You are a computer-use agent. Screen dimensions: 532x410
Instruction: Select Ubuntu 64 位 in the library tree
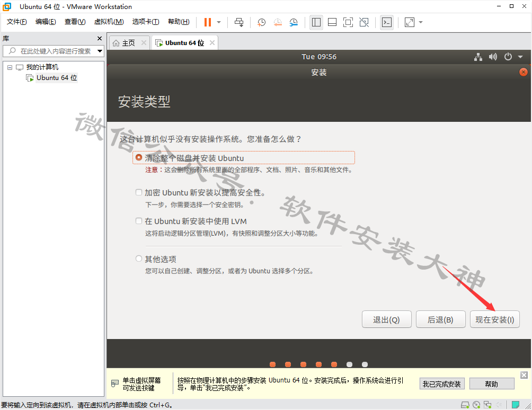(x=57, y=78)
